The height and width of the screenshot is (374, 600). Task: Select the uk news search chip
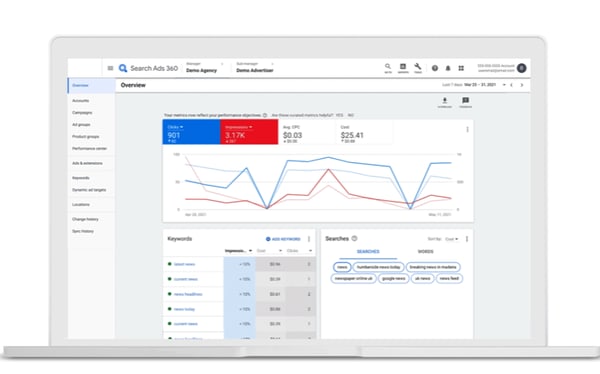coord(422,278)
